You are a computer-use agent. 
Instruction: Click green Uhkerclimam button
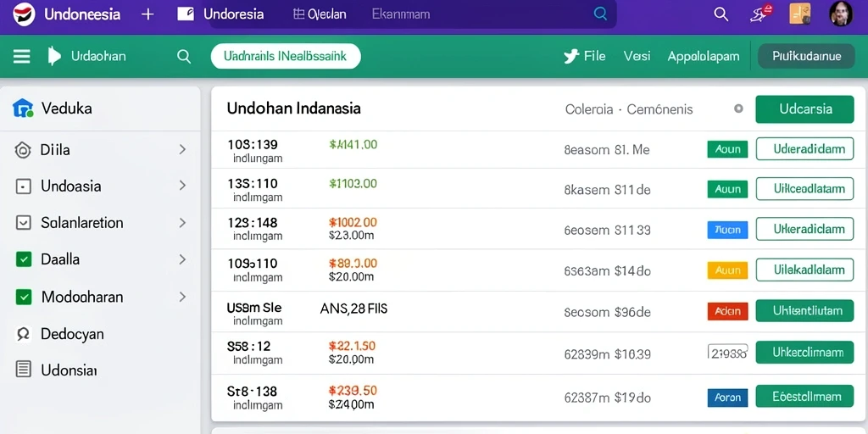tap(805, 352)
